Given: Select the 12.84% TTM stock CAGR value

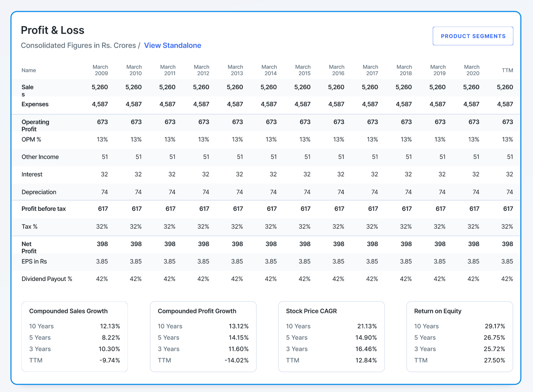Looking at the screenshot, I should 366,360.
